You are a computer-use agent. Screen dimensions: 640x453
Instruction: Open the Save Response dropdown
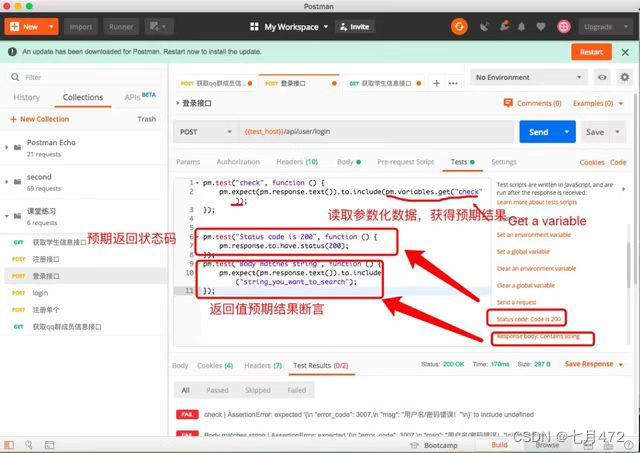pos(594,364)
